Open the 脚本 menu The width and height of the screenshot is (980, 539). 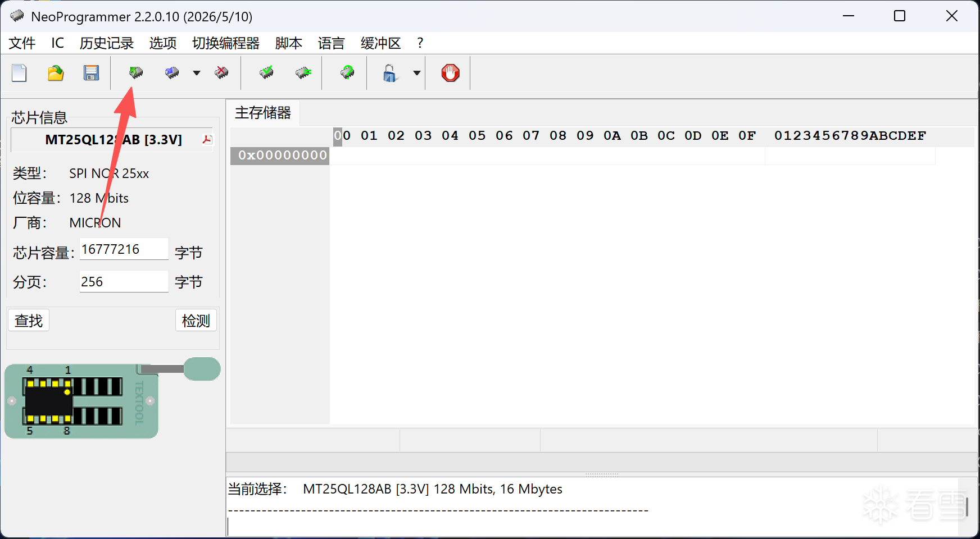tap(289, 43)
